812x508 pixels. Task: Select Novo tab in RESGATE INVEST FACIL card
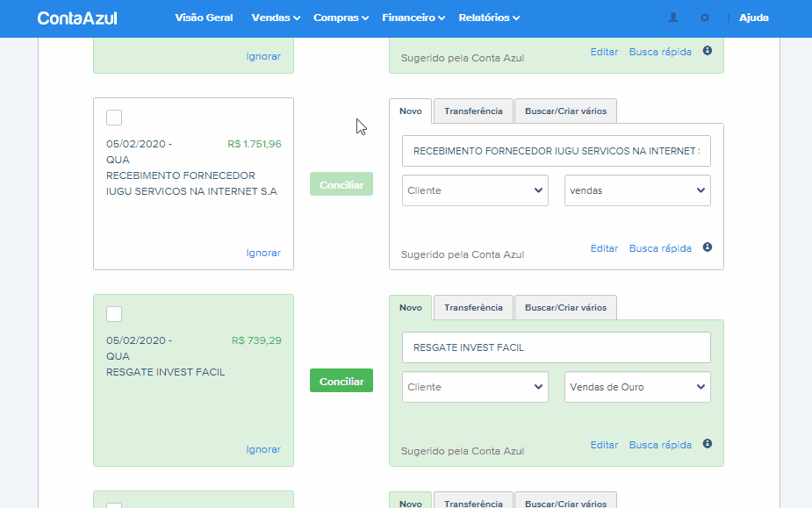(x=410, y=308)
